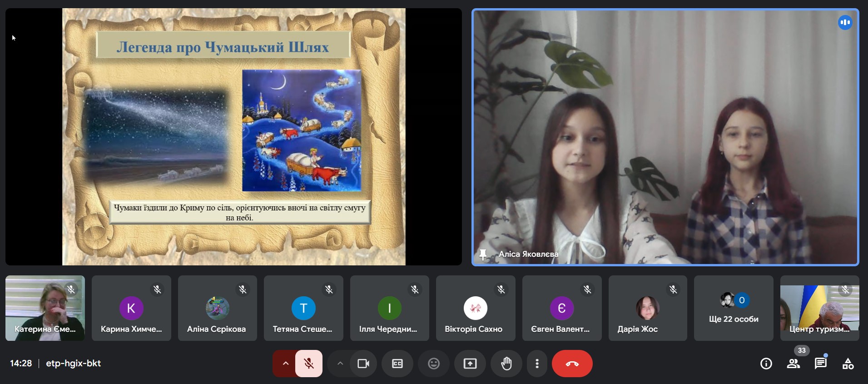
Task: Select the Катерина participant video tile
Action: [x=45, y=308]
